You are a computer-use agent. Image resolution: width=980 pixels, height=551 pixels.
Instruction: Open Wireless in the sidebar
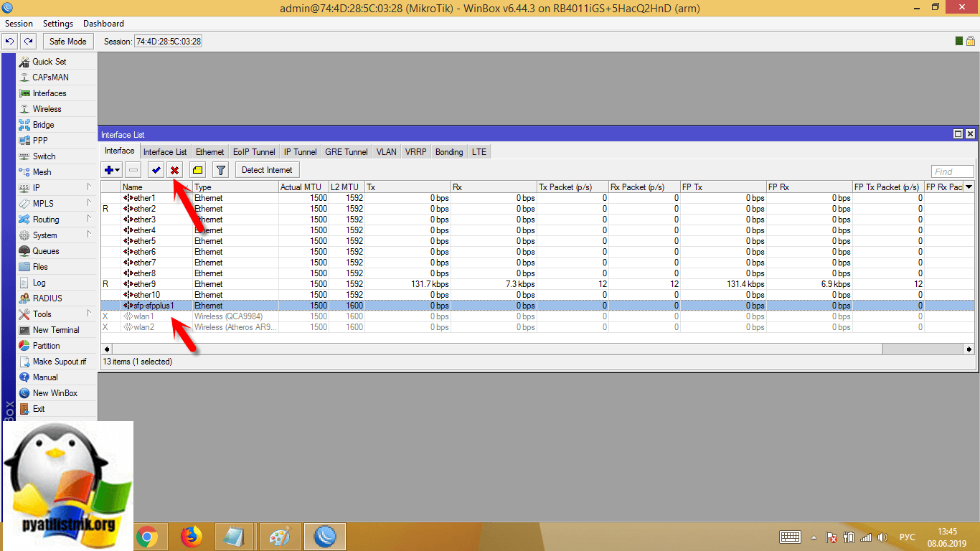[x=47, y=109]
